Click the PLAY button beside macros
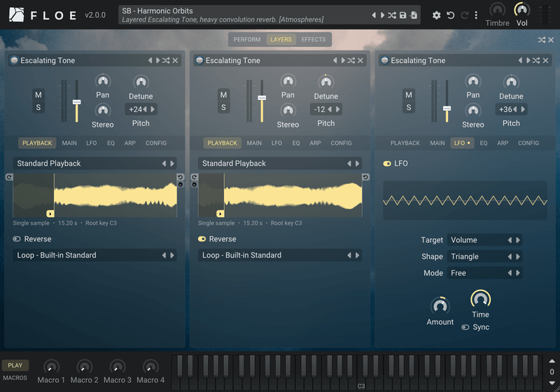Screen dimensions: 560x392 click(x=15, y=365)
